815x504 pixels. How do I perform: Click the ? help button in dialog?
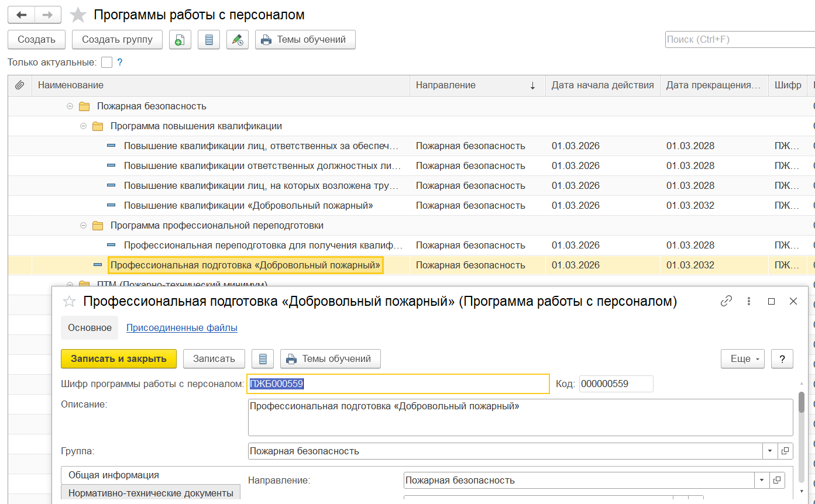point(782,359)
